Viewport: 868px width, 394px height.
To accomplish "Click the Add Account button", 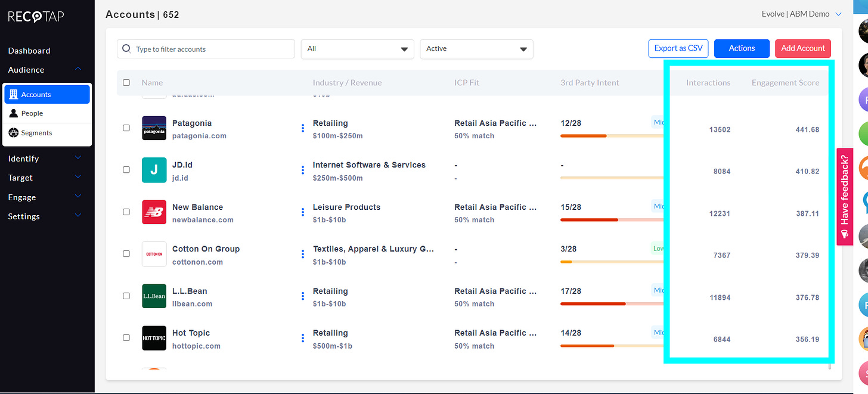I will [x=803, y=48].
